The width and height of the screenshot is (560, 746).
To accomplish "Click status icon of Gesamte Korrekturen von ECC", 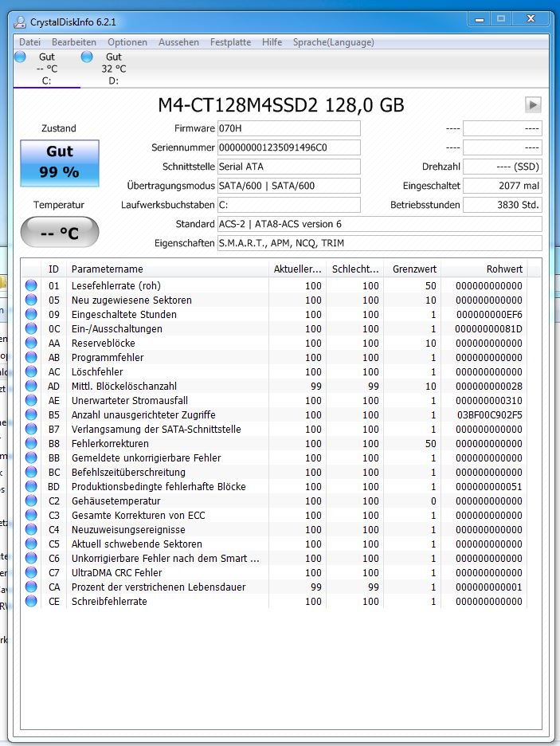I will pos(31,515).
